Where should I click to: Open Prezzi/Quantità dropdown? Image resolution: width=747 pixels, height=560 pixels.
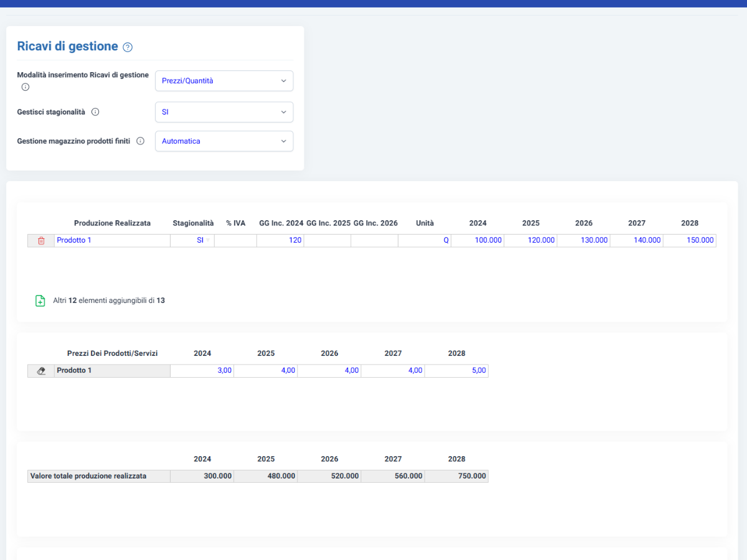click(x=224, y=81)
